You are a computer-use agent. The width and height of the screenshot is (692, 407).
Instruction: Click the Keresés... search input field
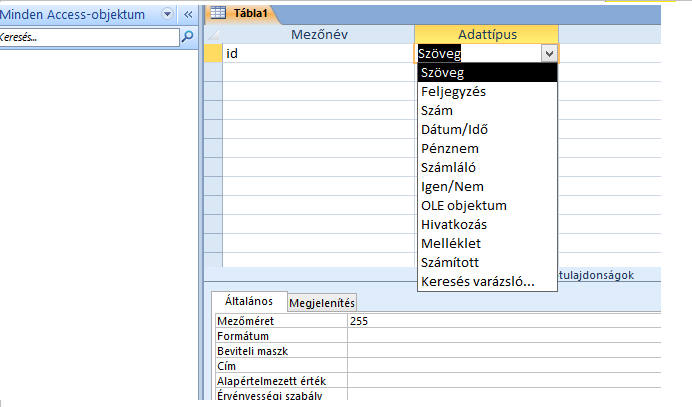(88, 37)
